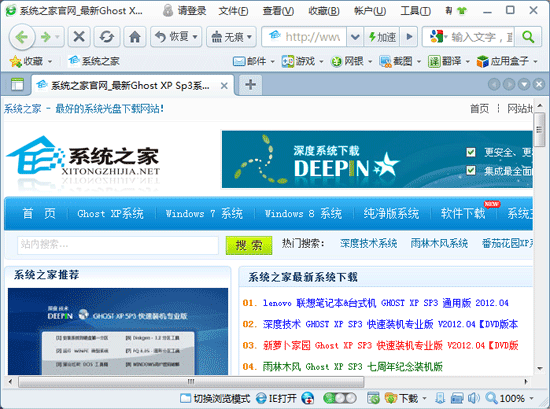Select Windows 7 系统 navigation tab
Image resolution: width=550 pixels, height=409 pixels.
point(204,213)
